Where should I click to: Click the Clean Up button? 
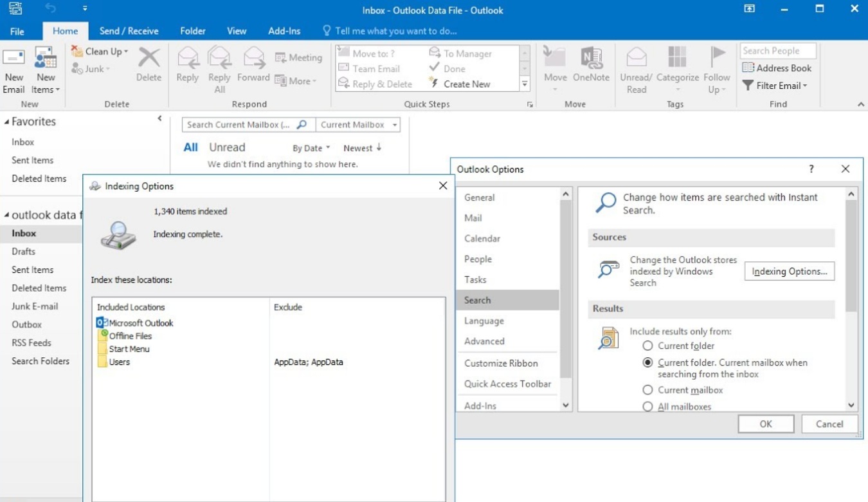click(x=100, y=51)
